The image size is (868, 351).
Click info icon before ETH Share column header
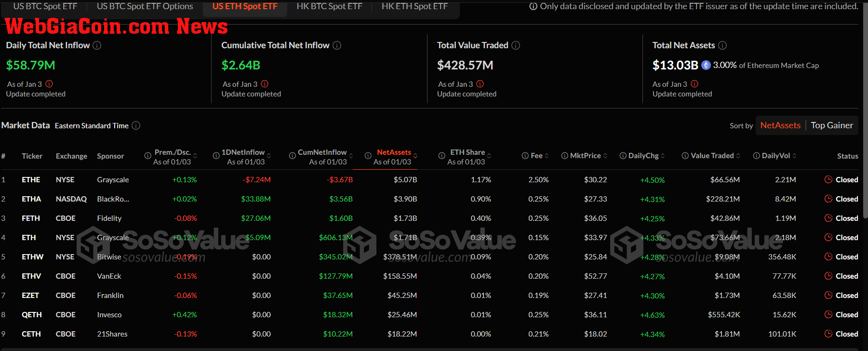coord(442,156)
